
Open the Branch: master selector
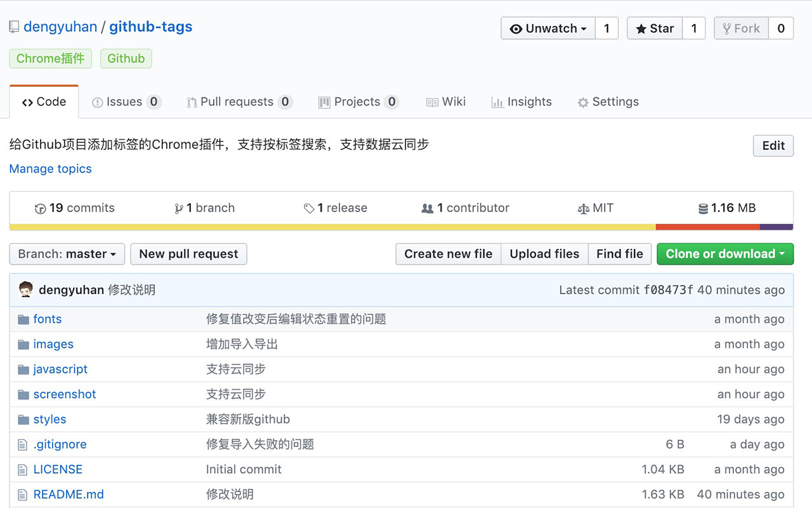pos(67,254)
